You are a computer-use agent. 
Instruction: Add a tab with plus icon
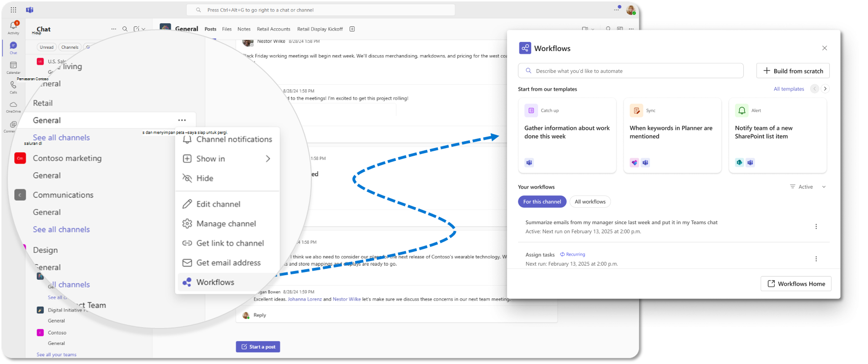[352, 29]
